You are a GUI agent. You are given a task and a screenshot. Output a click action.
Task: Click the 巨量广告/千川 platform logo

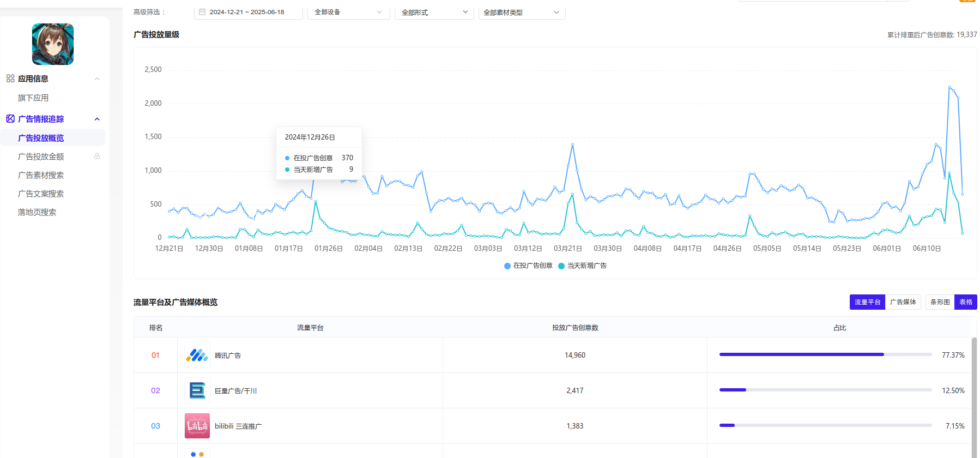coord(197,391)
